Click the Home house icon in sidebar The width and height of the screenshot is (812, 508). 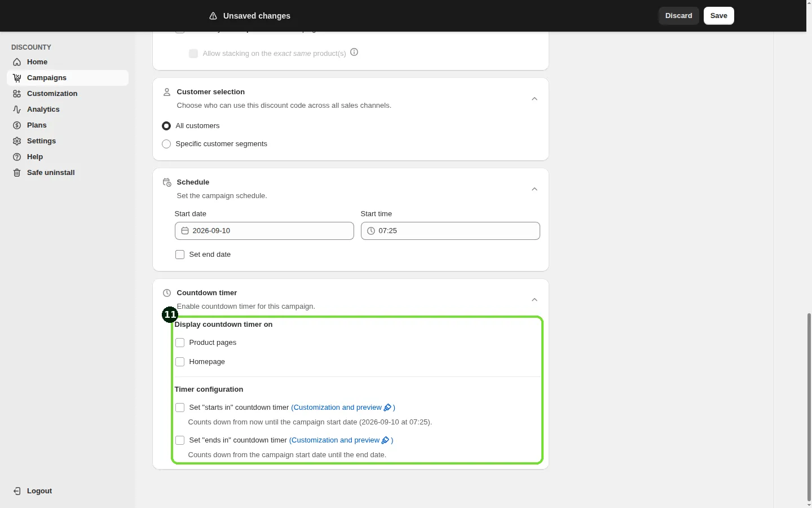click(17, 62)
